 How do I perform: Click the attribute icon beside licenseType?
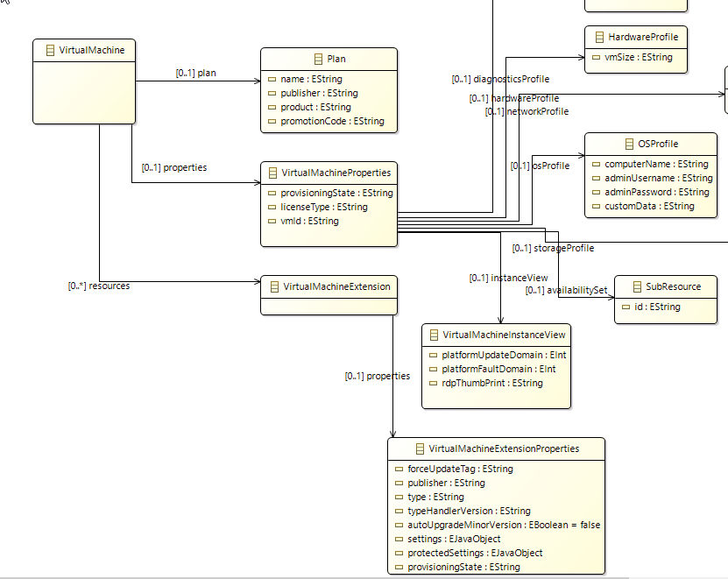click(272, 207)
